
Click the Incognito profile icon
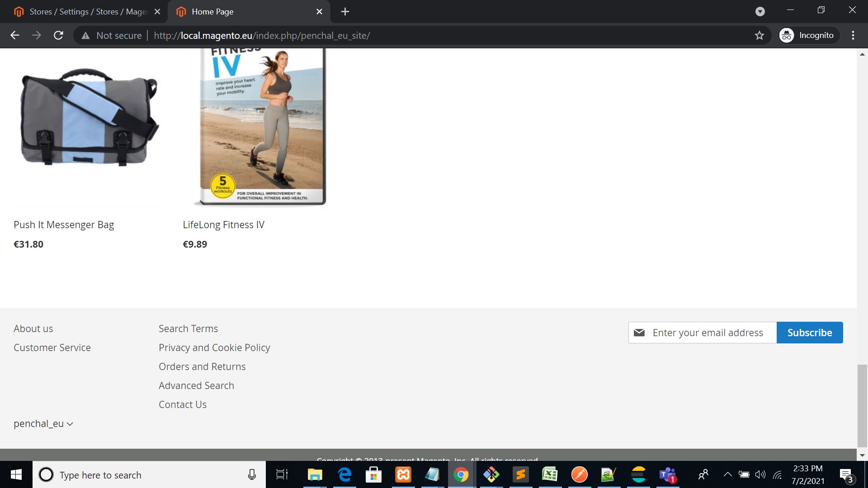(x=787, y=35)
